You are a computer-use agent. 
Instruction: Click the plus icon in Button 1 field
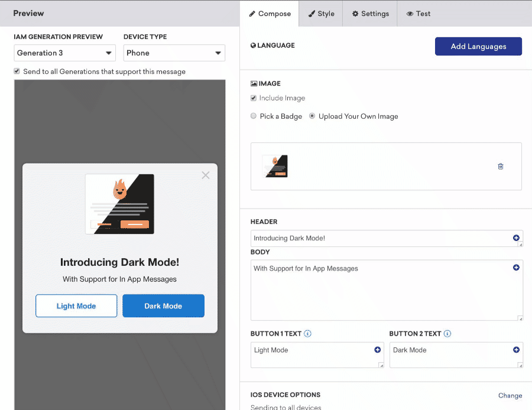[x=377, y=350]
